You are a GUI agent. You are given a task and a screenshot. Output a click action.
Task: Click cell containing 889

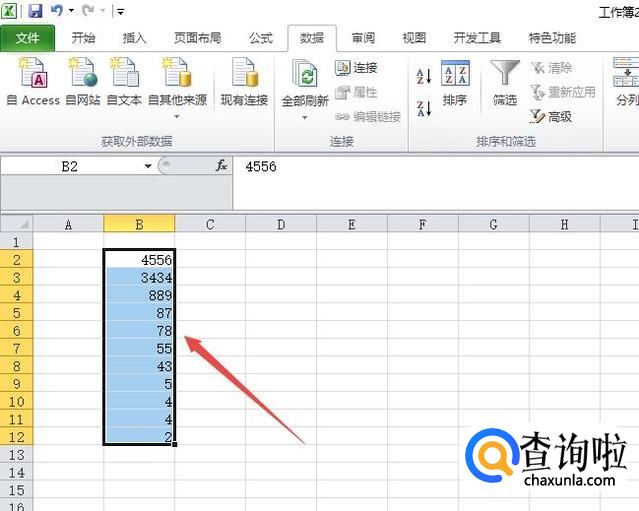pos(139,295)
